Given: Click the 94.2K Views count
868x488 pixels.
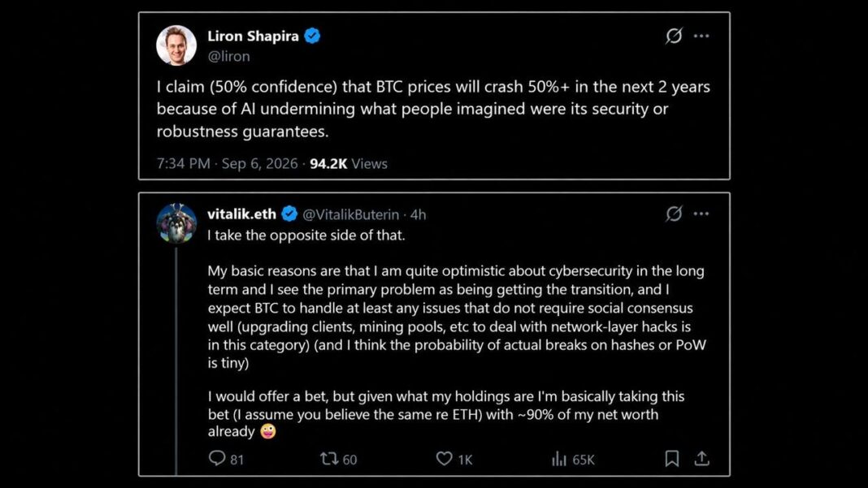Looking at the screenshot, I should coord(348,164).
